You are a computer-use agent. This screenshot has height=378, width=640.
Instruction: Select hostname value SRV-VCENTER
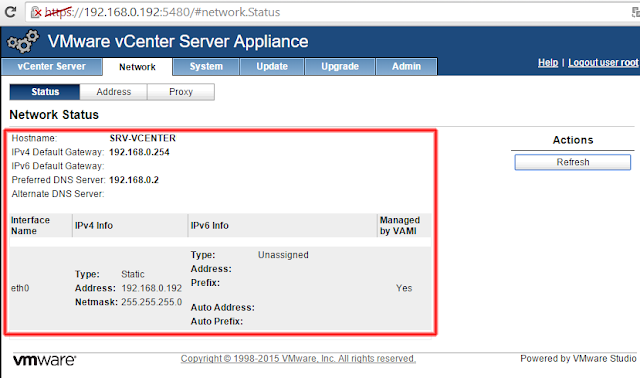[x=142, y=138]
